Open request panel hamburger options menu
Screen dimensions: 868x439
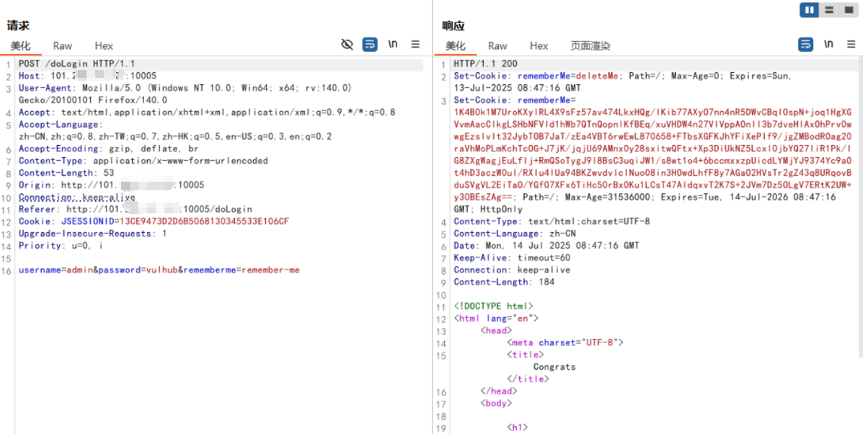[x=416, y=45]
